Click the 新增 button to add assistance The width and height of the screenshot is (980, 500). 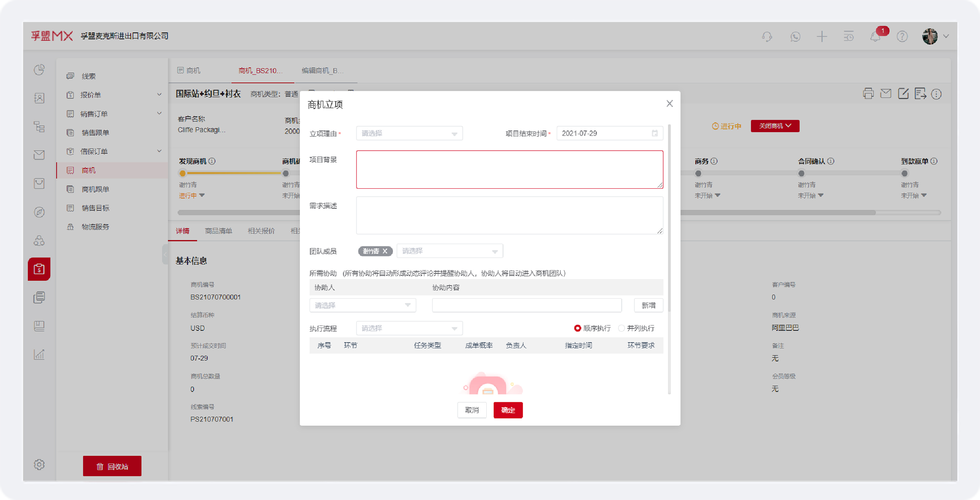[x=648, y=305]
